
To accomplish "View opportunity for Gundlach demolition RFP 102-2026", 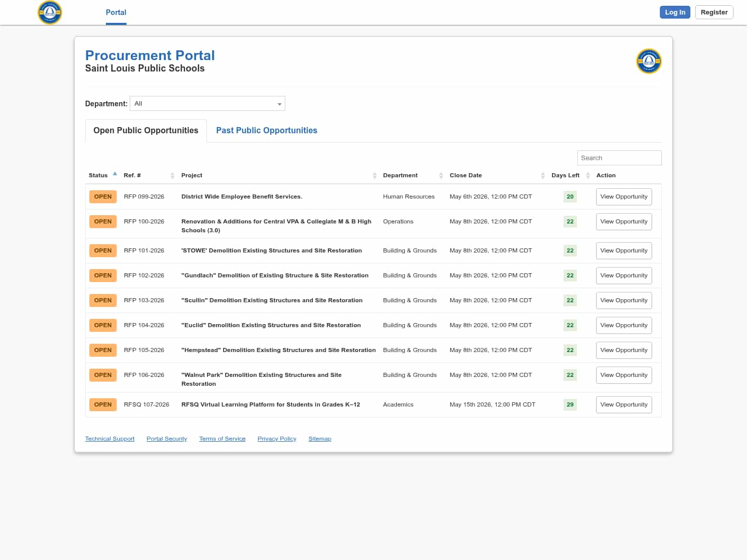I will pyautogui.click(x=624, y=276).
